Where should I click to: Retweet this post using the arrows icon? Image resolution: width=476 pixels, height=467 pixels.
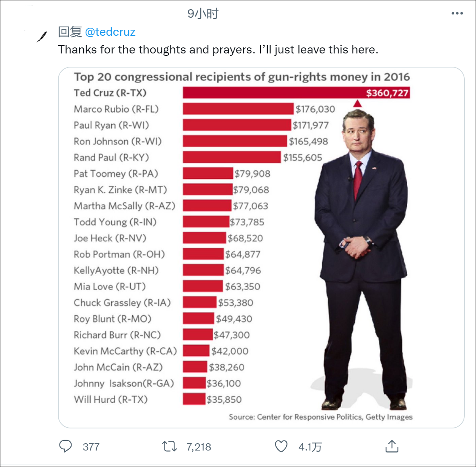(169, 446)
